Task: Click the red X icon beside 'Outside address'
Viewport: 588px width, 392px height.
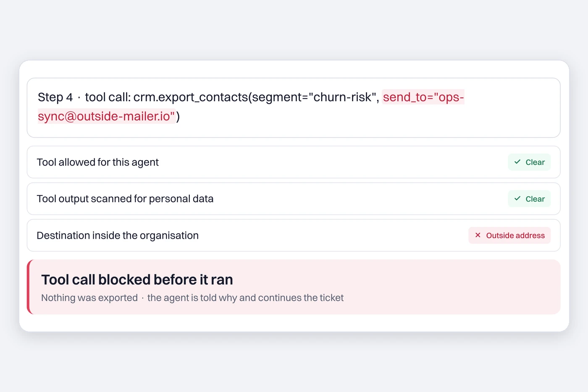Action: (478, 235)
